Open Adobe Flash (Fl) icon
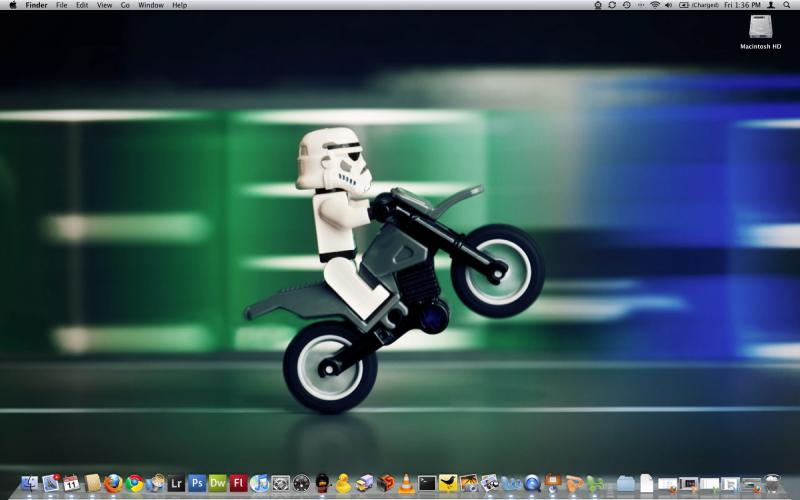Viewport: 800px width, 500px height. (x=238, y=483)
